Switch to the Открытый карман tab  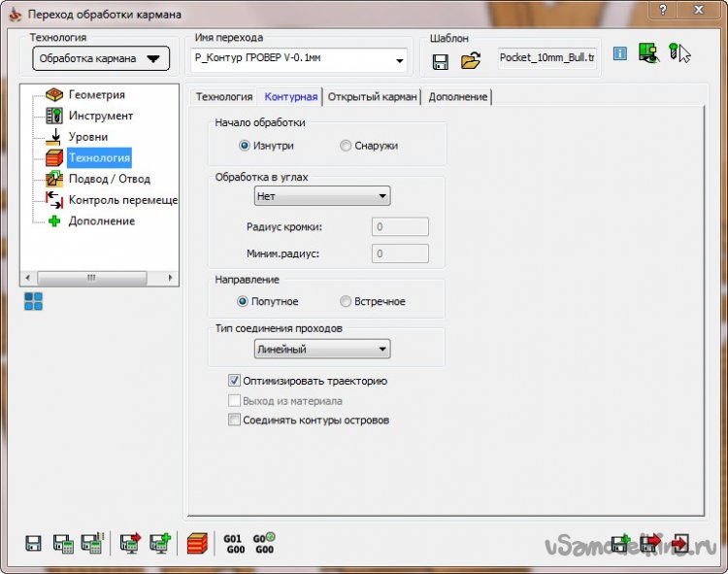click(x=373, y=97)
